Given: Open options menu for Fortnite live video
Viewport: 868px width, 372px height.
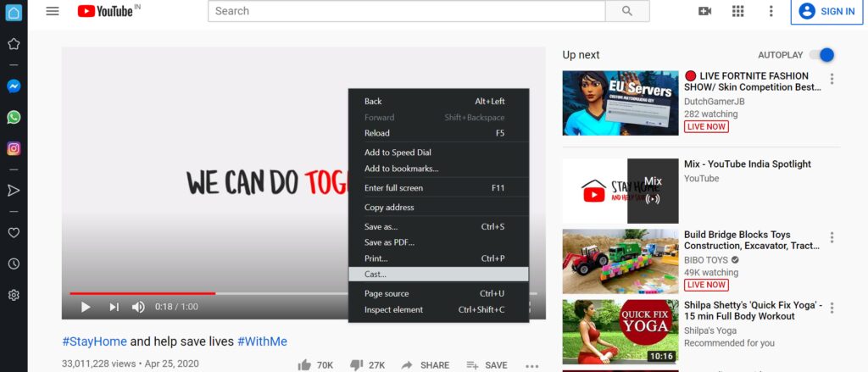Looking at the screenshot, I should coord(832,79).
